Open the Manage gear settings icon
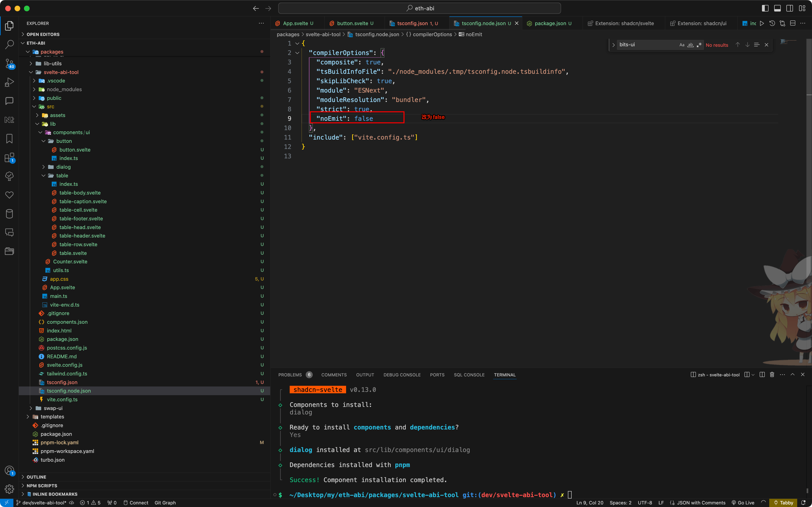The height and width of the screenshot is (507, 812). pyautogui.click(x=9, y=489)
